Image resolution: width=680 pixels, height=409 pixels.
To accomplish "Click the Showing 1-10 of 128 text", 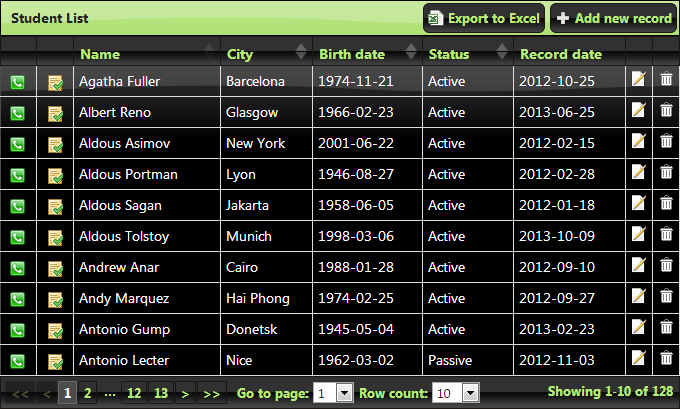I will [610, 391].
